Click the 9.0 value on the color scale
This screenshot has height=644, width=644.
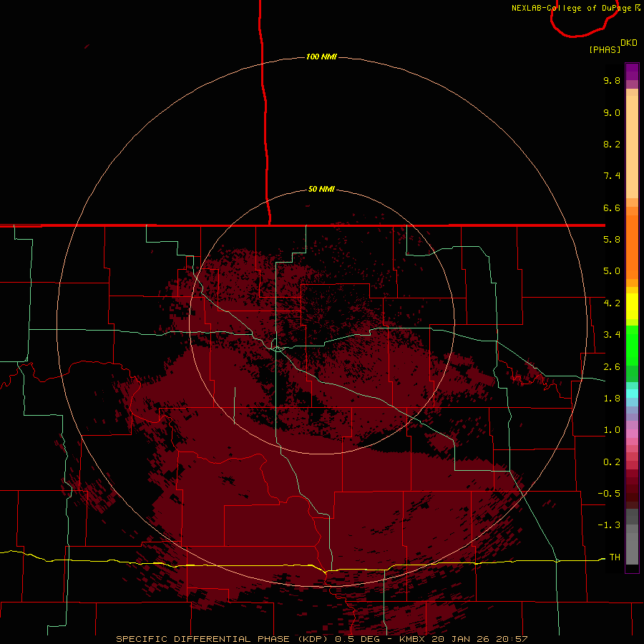[612, 112]
